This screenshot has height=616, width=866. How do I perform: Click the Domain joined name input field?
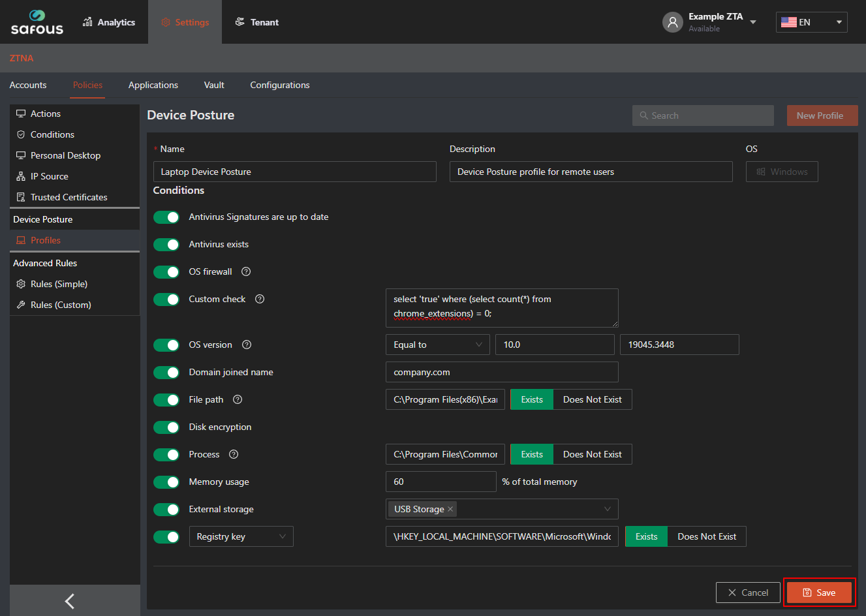click(501, 372)
